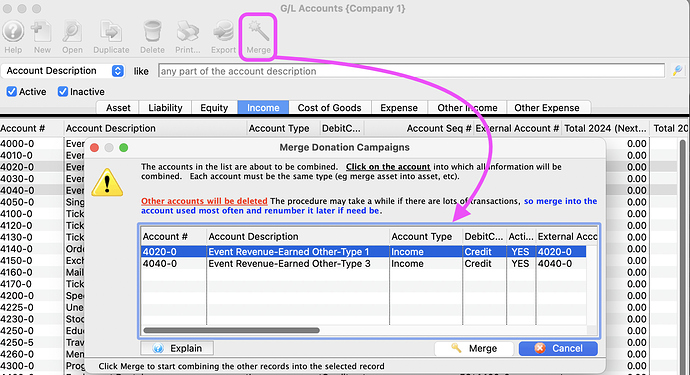Open Help from the toolbar
This screenshot has height=375, width=690.
point(13,37)
